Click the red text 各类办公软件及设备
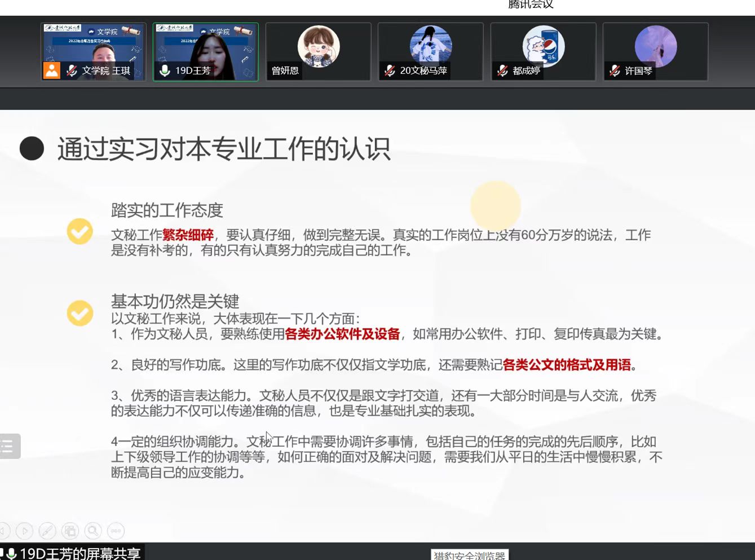This screenshot has height=560, width=755. tap(342, 334)
